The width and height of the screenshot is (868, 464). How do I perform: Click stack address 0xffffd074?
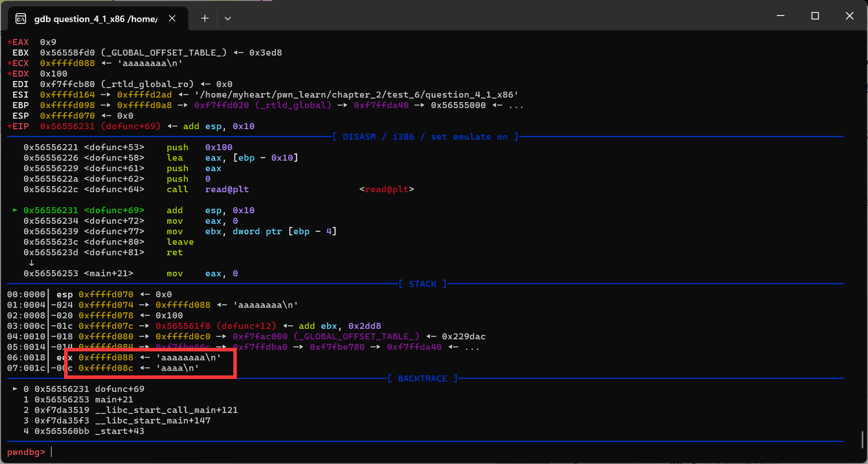coord(106,305)
